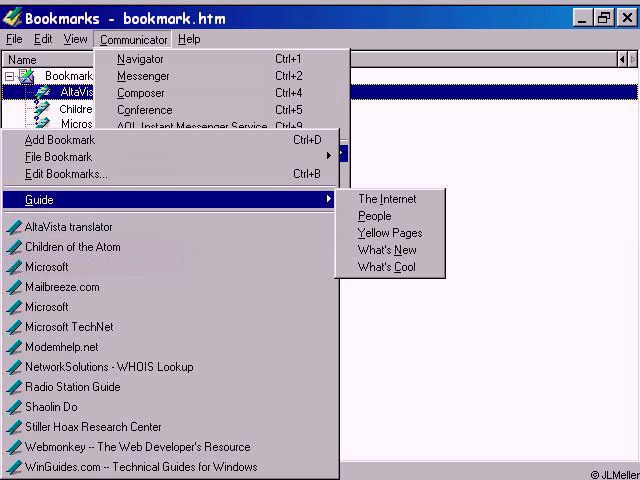Viewport: 640px width, 480px height.
Task: Expand the Guide submenu arrow
Action: pyautogui.click(x=329, y=199)
